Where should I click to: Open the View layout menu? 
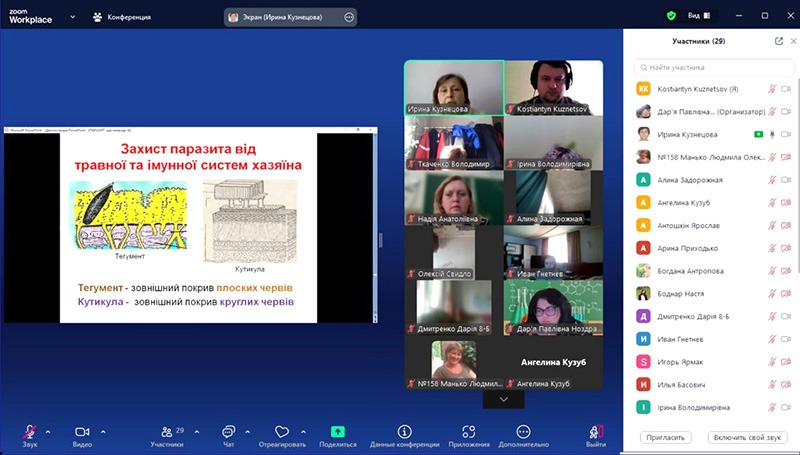click(700, 16)
